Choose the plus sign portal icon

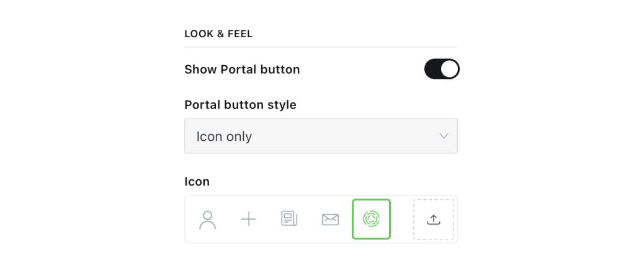(x=248, y=219)
